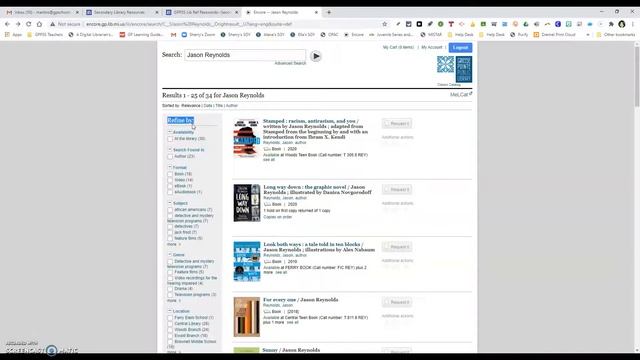Close the Secondary Library Resources tab

coord(157,12)
